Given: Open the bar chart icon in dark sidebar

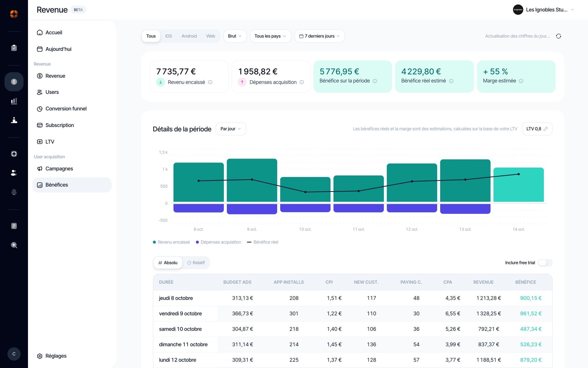Looking at the screenshot, I should [14, 101].
